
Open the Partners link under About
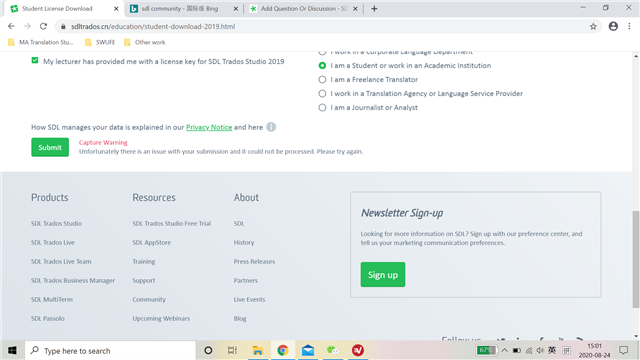(246, 280)
